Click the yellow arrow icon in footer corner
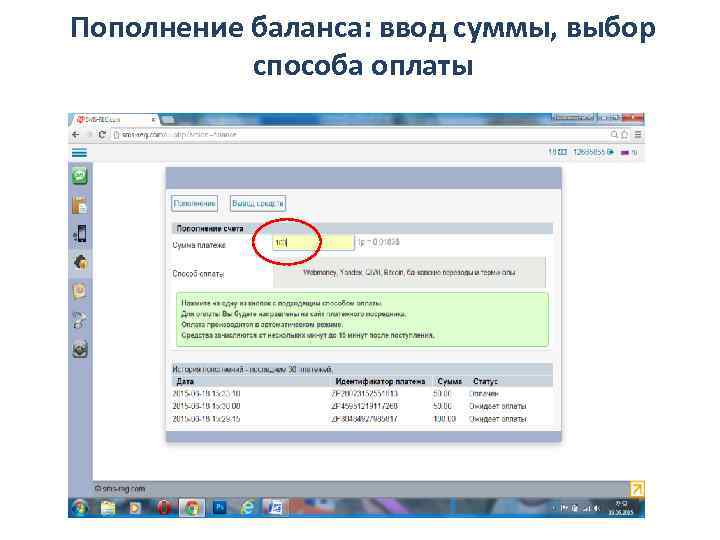720x540 pixels. (637, 489)
